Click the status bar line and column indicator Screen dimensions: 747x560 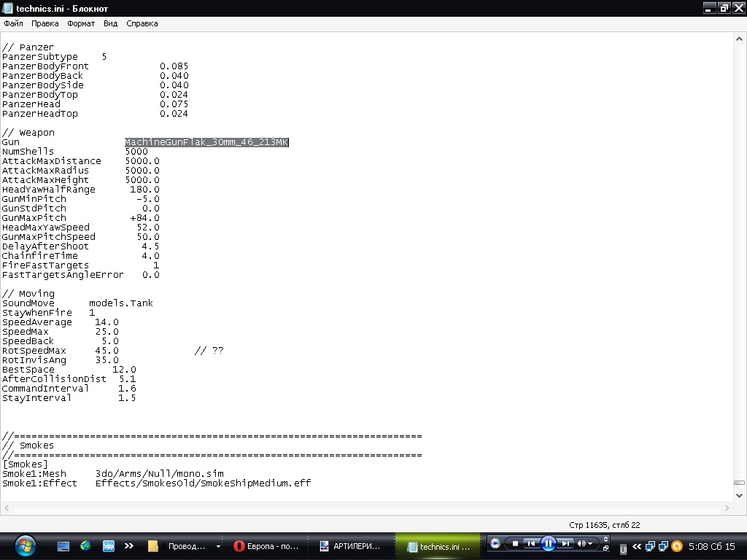[605, 525]
